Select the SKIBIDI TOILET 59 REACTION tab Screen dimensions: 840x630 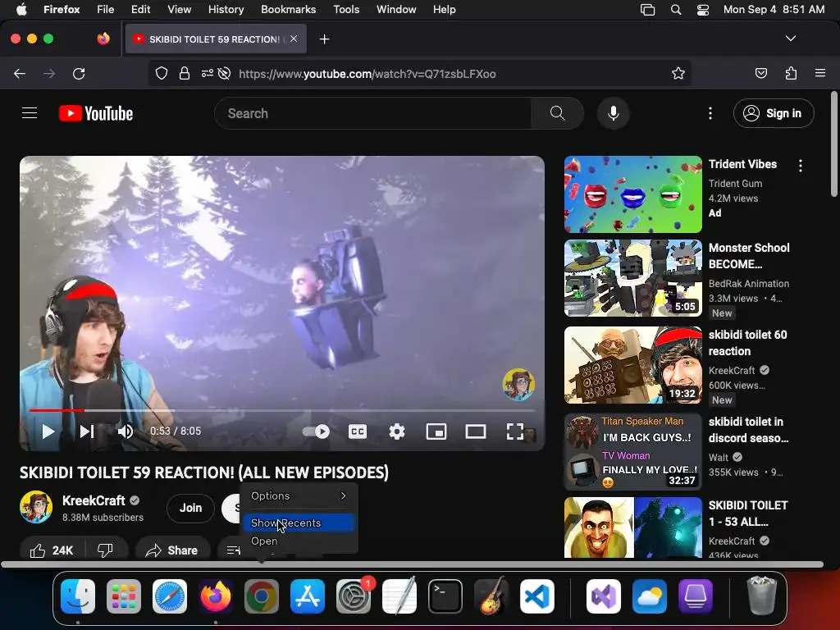216,39
